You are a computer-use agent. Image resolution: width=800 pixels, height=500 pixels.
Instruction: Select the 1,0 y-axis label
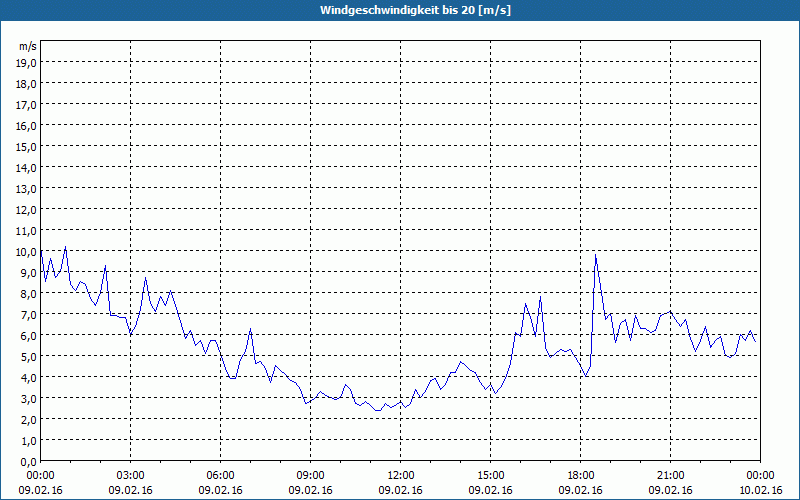click(28, 440)
